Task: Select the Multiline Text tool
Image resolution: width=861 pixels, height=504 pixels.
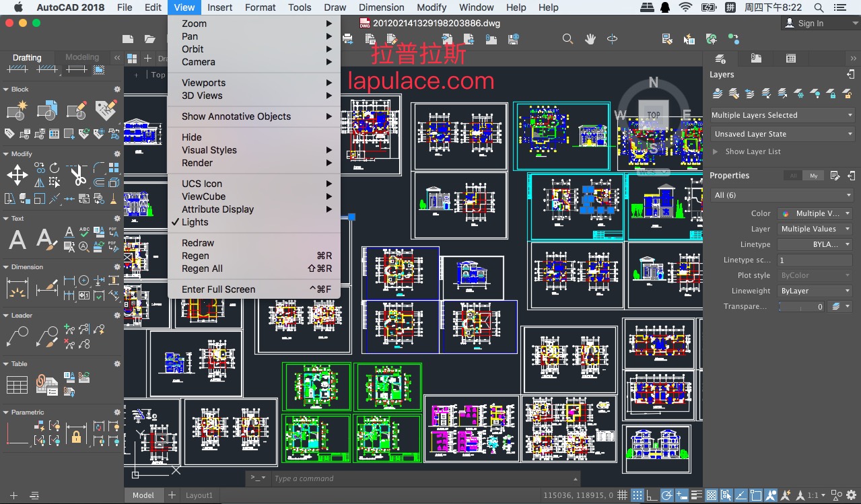Action: 17,240
